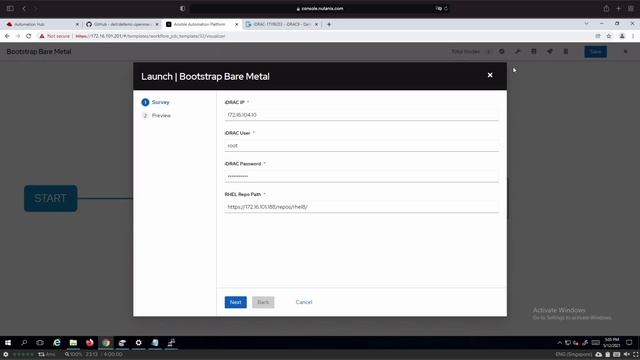Click the survey grid icon in the visualizer toolbar
This screenshot has width=640, height=360.
click(533, 51)
